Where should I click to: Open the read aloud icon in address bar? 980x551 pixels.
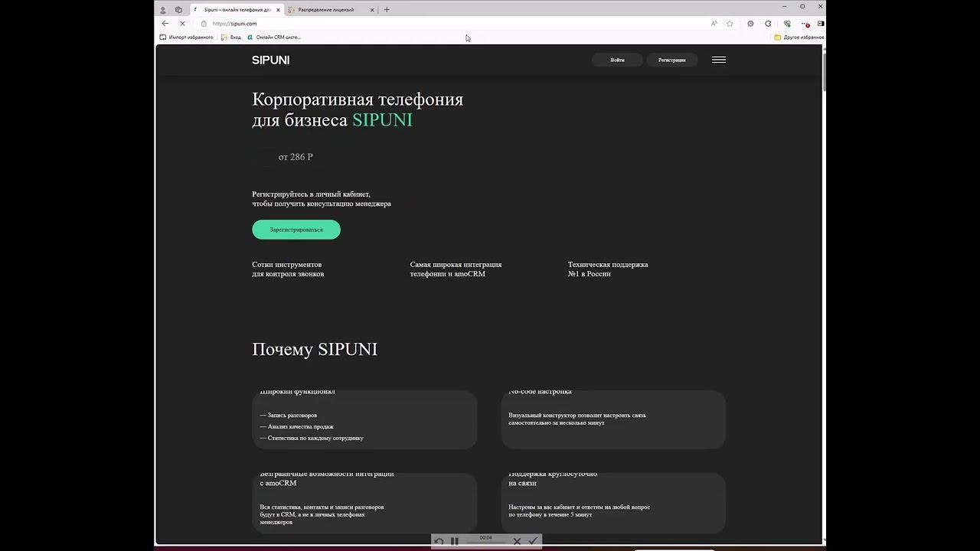coord(714,24)
